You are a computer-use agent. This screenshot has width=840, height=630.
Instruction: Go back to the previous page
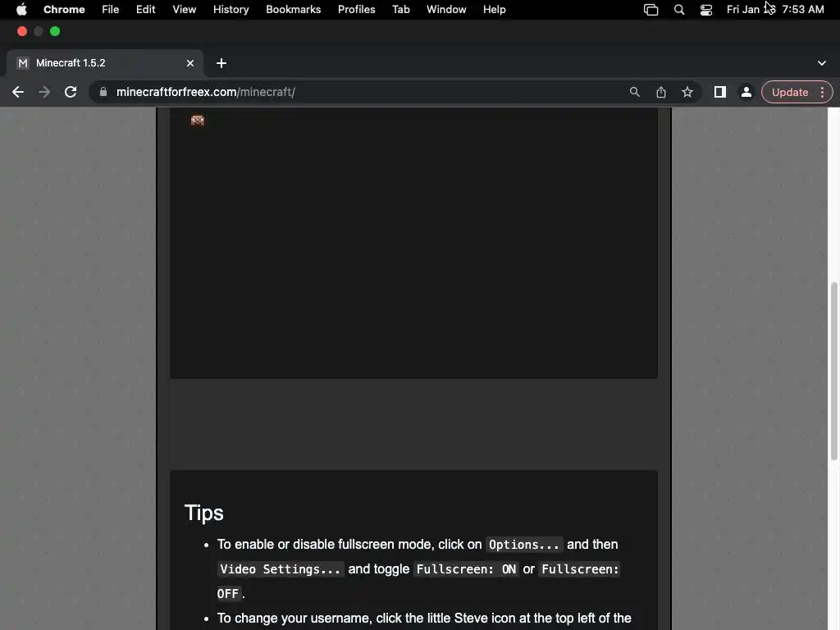point(18,92)
